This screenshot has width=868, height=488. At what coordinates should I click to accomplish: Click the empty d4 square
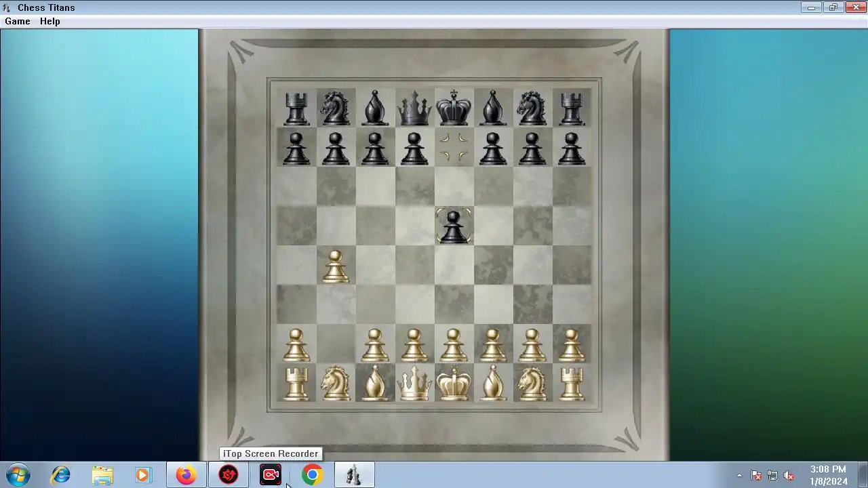tap(414, 266)
